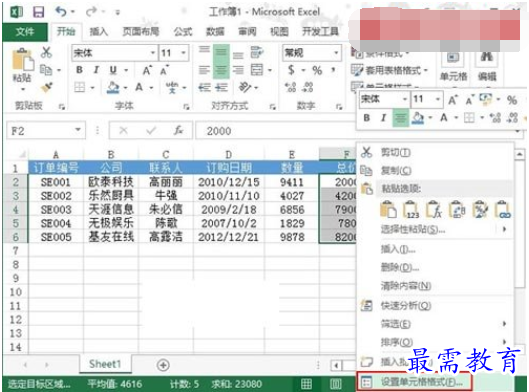
Task: Click Paste Values 123 icon in paste options
Action: 412,209
